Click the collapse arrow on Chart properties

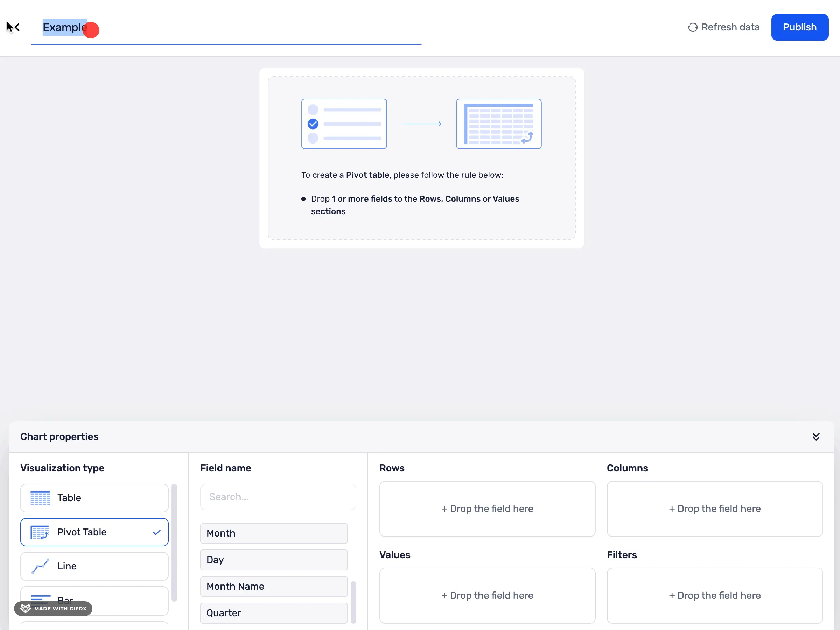point(816,437)
